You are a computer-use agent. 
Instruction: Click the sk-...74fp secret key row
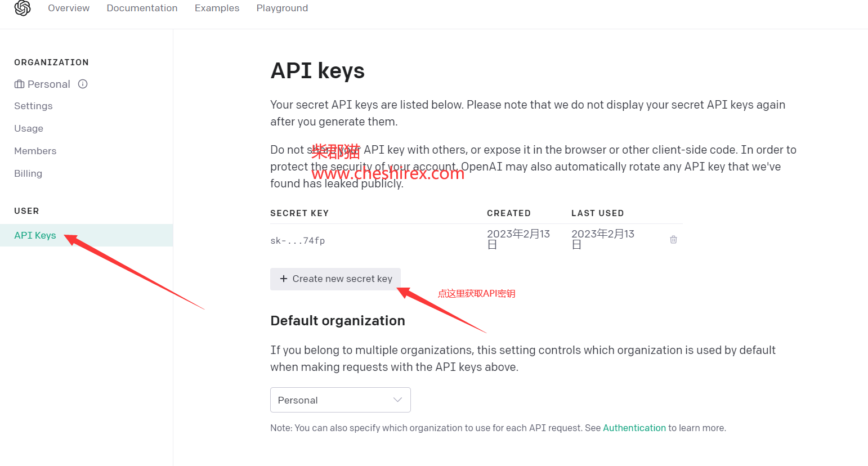pos(298,241)
